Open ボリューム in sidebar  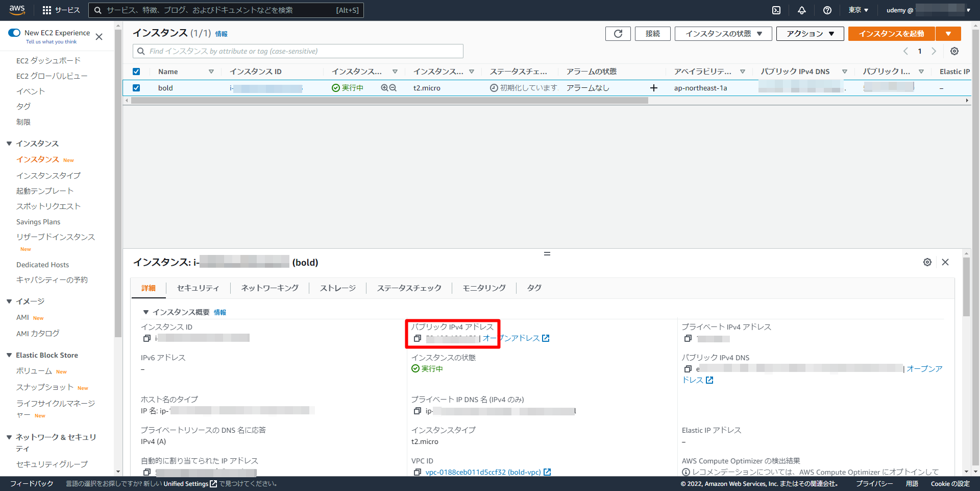34,371
